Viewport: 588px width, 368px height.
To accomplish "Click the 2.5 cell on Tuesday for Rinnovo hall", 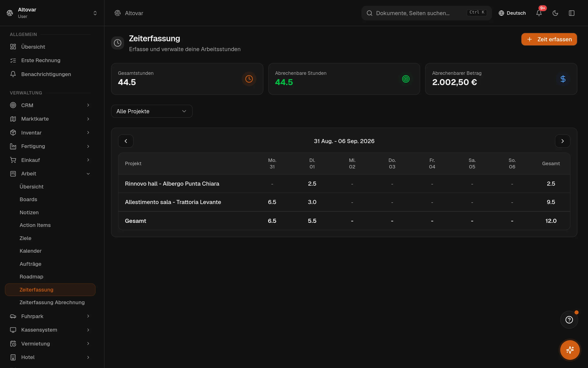I will point(312,184).
